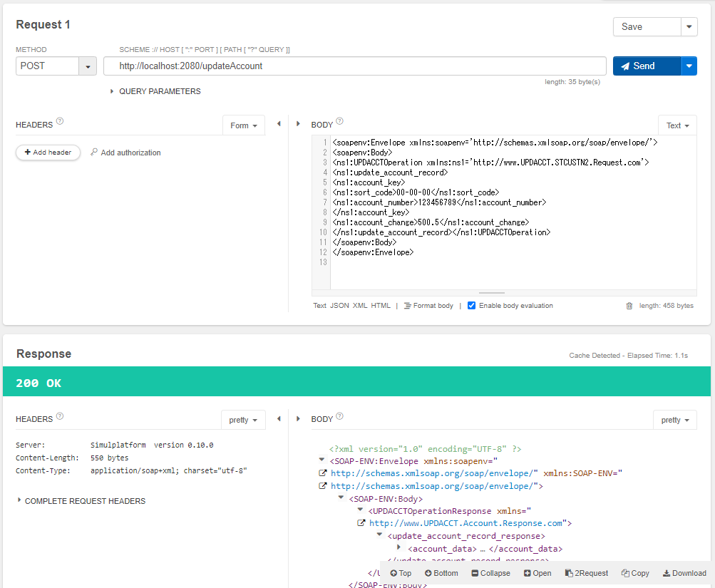Select XML body format

click(360, 305)
